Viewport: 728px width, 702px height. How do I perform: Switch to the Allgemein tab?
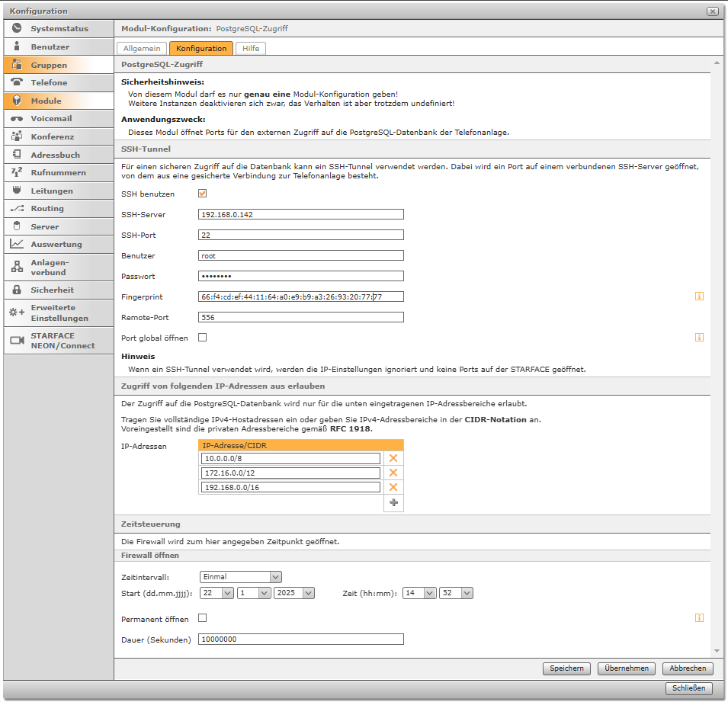[142, 48]
